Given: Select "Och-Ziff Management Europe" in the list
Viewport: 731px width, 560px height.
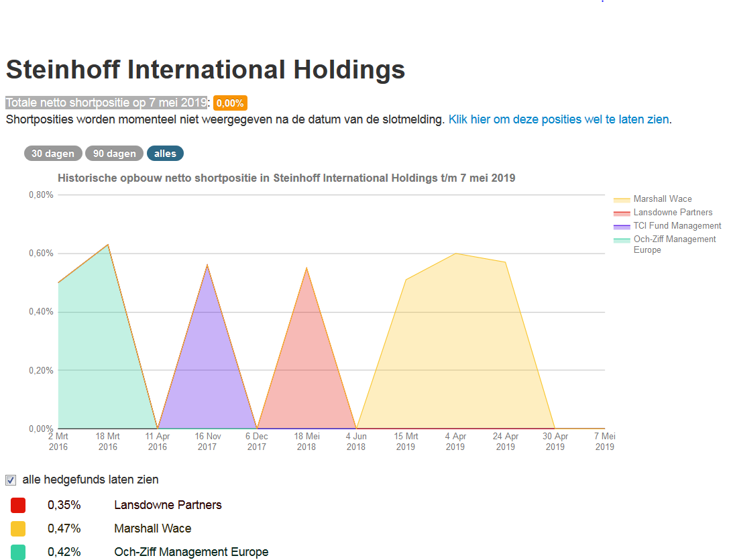Looking at the screenshot, I should point(192,552).
